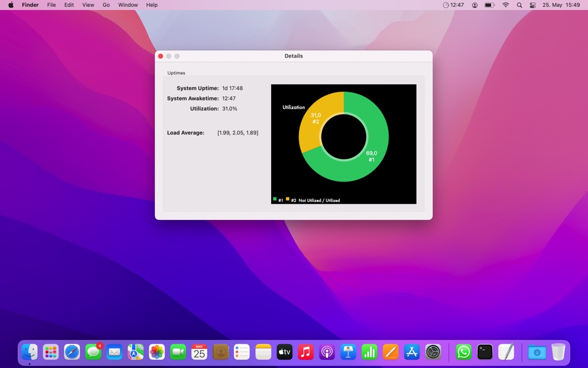Image resolution: width=588 pixels, height=368 pixels.
Task: Open Launchpad from the Dock
Action: pos(51,352)
